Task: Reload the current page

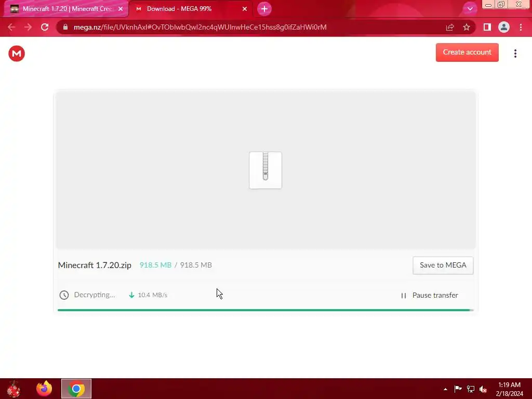Action: [x=45, y=27]
